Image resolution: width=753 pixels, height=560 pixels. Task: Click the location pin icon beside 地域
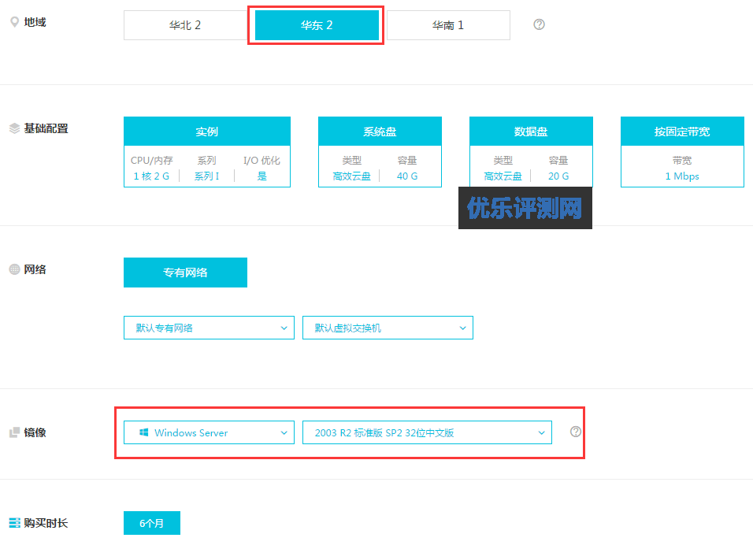click(x=14, y=22)
